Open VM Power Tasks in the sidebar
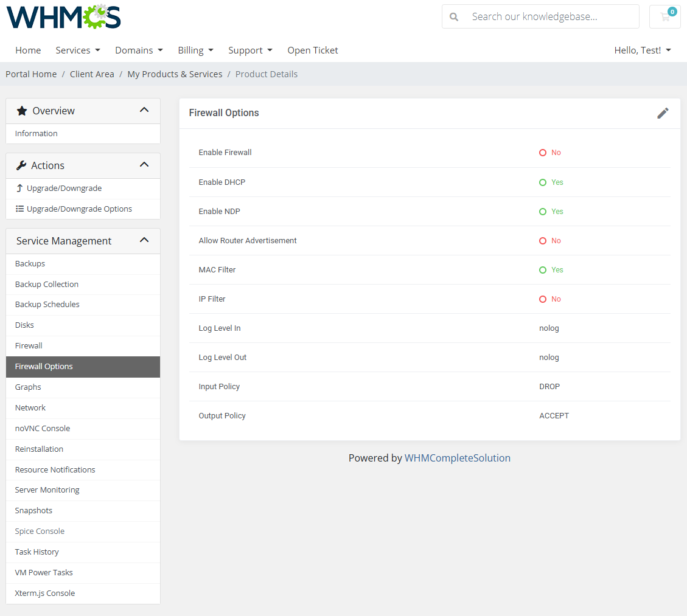Viewport: 687px width, 616px height. [83, 572]
